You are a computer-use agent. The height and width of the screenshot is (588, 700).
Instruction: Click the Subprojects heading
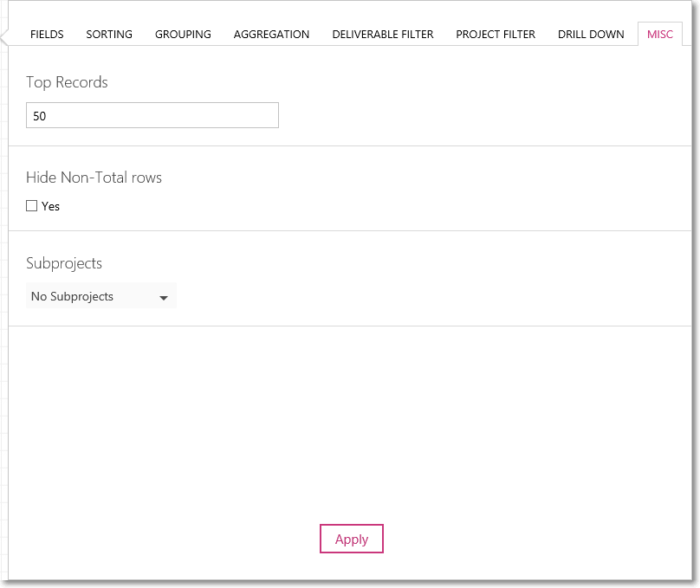click(x=64, y=263)
